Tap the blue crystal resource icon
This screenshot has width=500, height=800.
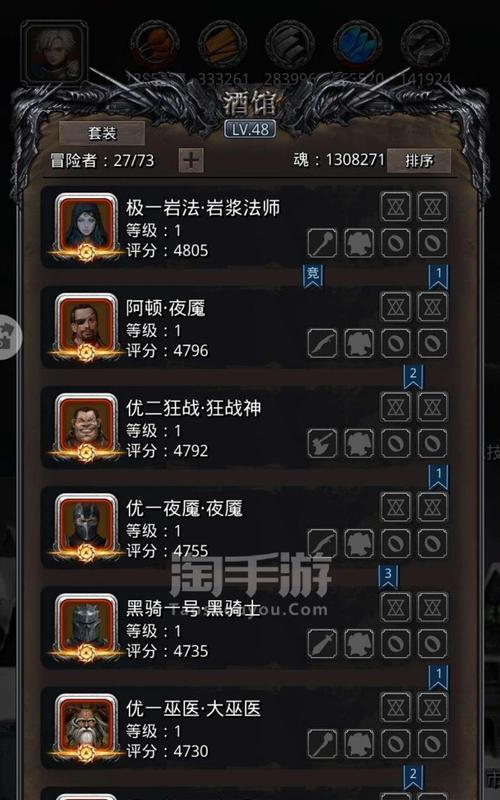[x=358, y=44]
